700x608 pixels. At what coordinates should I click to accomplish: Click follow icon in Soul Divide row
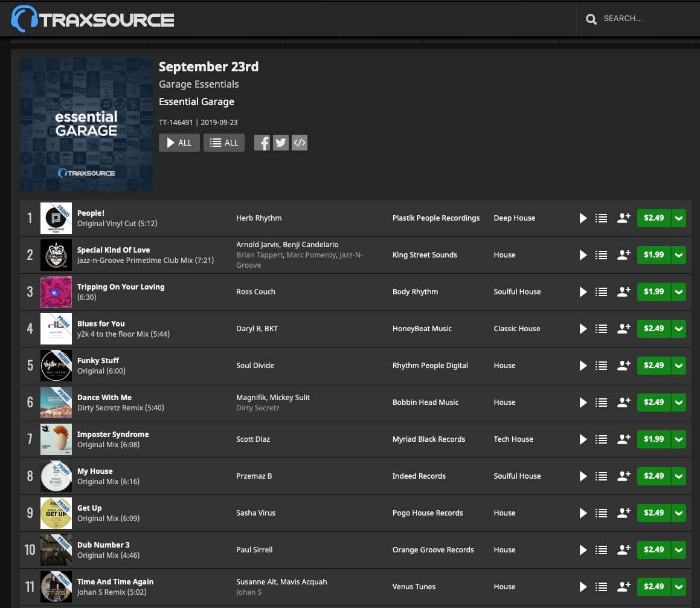click(624, 366)
